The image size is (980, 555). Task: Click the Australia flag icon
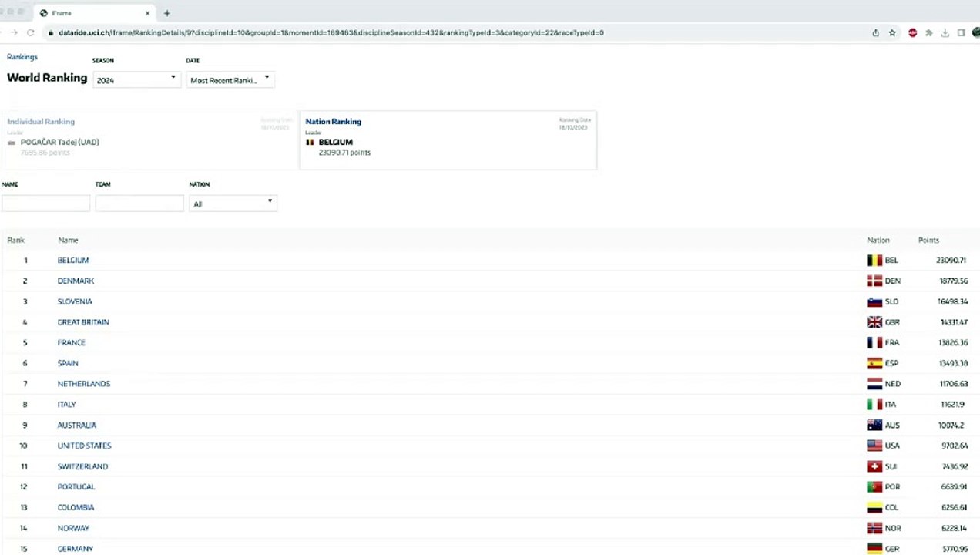(x=874, y=425)
